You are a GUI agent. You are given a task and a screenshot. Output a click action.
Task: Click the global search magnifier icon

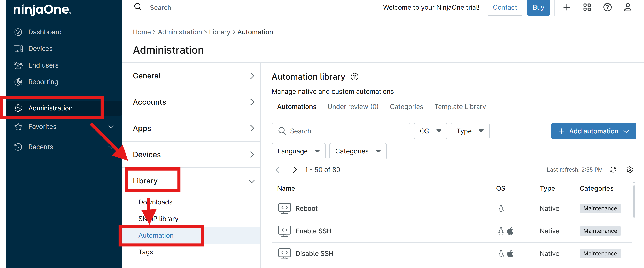point(138,7)
